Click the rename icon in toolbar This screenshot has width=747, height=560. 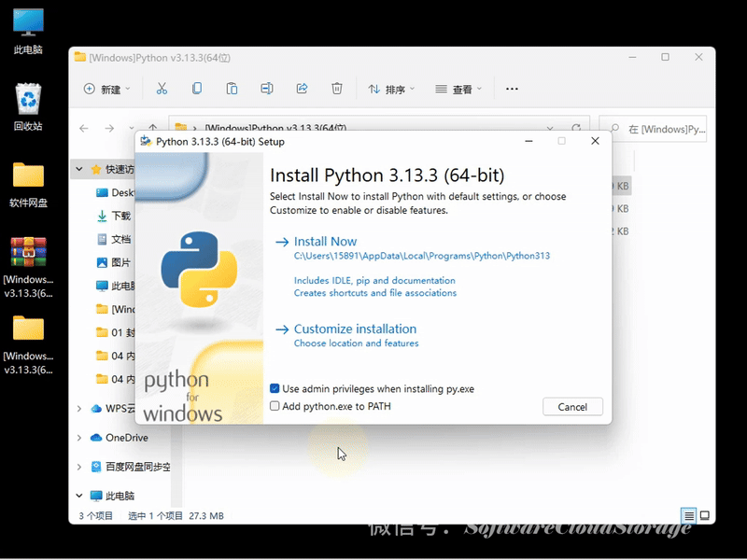pyautogui.click(x=267, y=89)
